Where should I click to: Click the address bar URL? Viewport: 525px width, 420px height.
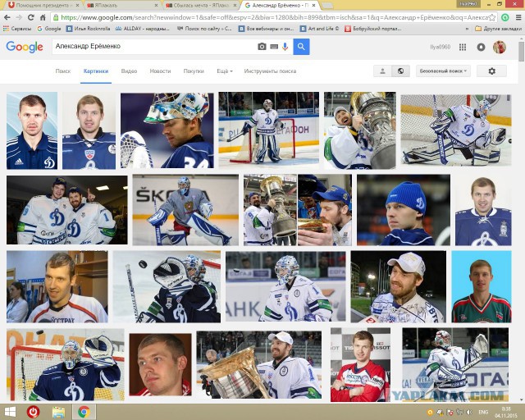pos(274,17)
